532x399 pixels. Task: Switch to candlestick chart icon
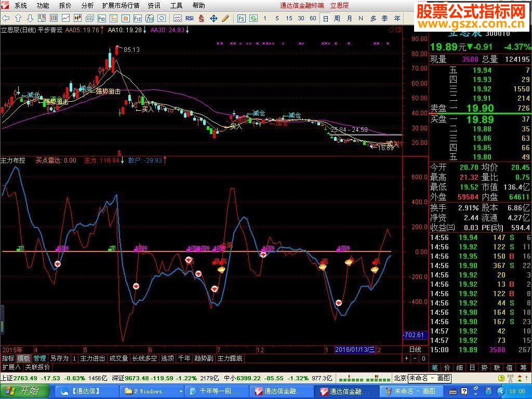tap(77, 18)
